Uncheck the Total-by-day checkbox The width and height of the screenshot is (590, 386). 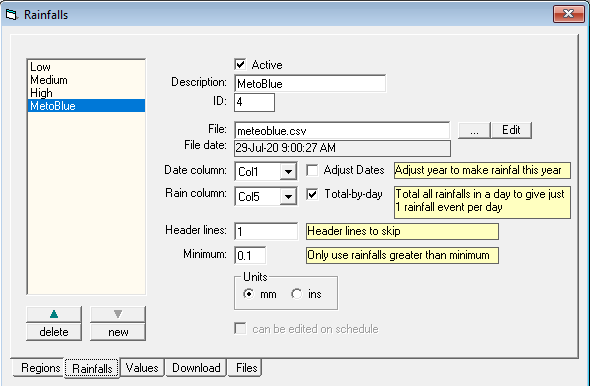[312, 194]
